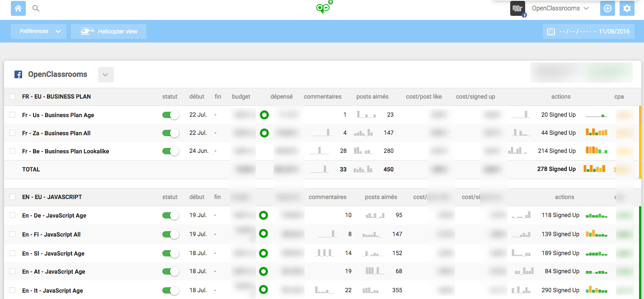644x299 pixels.
Task: Click green status circle for En - De row
Action: pos(263,215)
